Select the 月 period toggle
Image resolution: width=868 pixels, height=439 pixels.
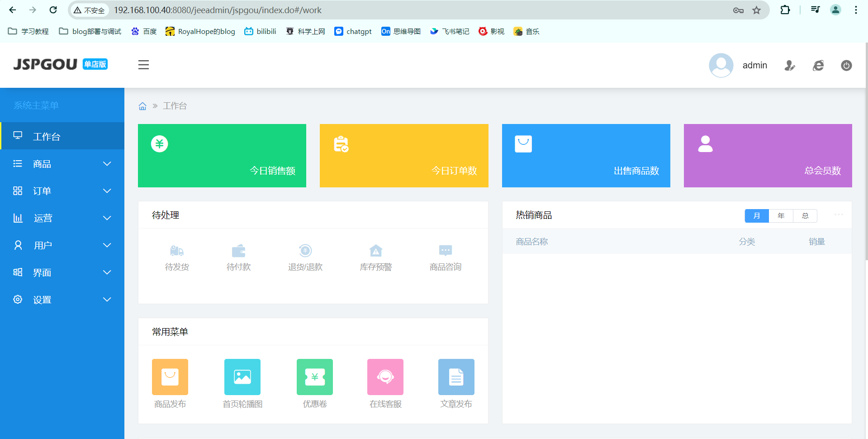click(x=756, y=216)
